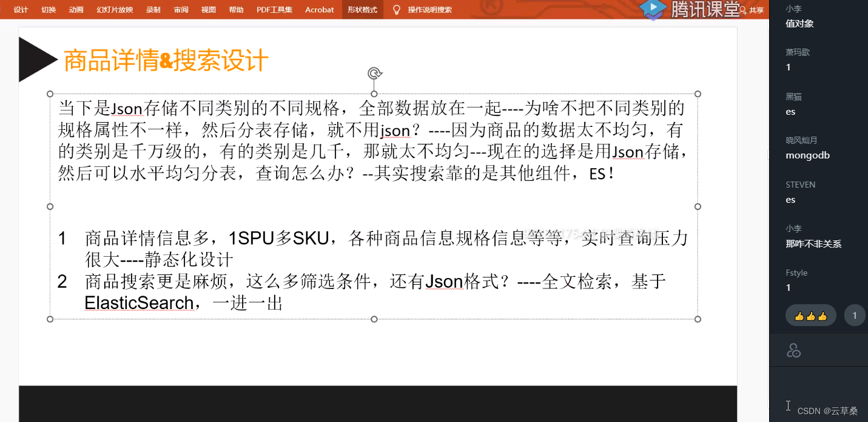
Task: Open the 设计 ribbon tab
Action: pyautogui.click(x=21, y=10)
